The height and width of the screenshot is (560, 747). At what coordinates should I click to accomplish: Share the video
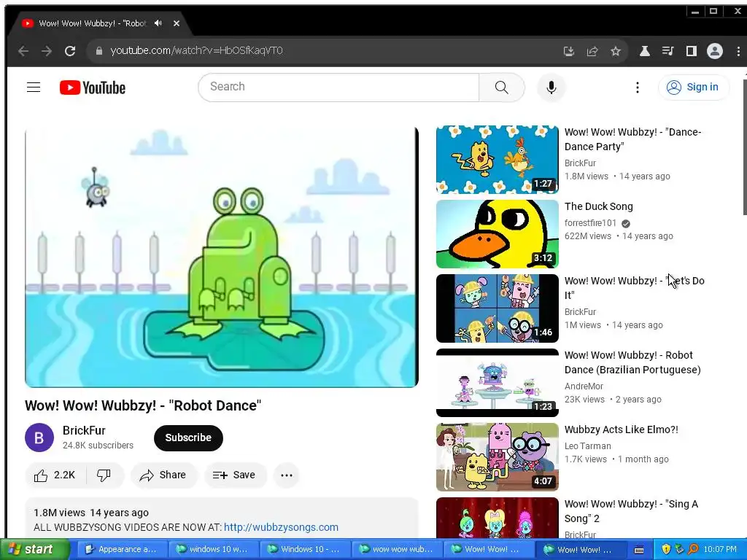tap(163, 475)
